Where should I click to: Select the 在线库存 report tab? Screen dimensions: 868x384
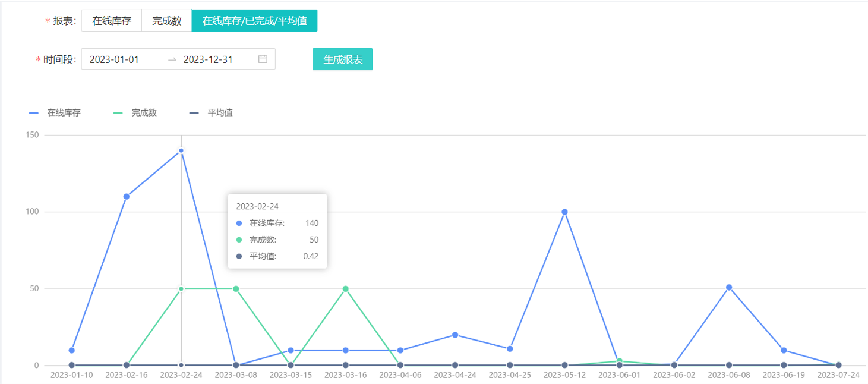pos(112,21)
